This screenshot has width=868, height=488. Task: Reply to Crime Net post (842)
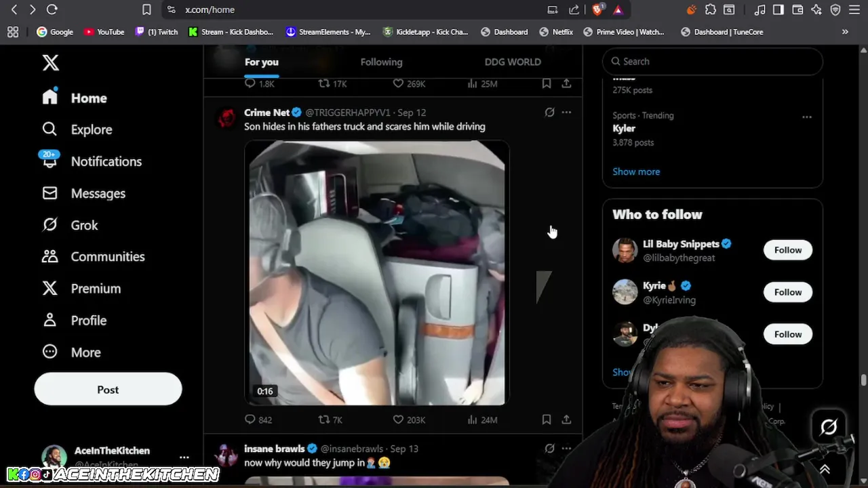pyautogui.click(x=258, y=420)
